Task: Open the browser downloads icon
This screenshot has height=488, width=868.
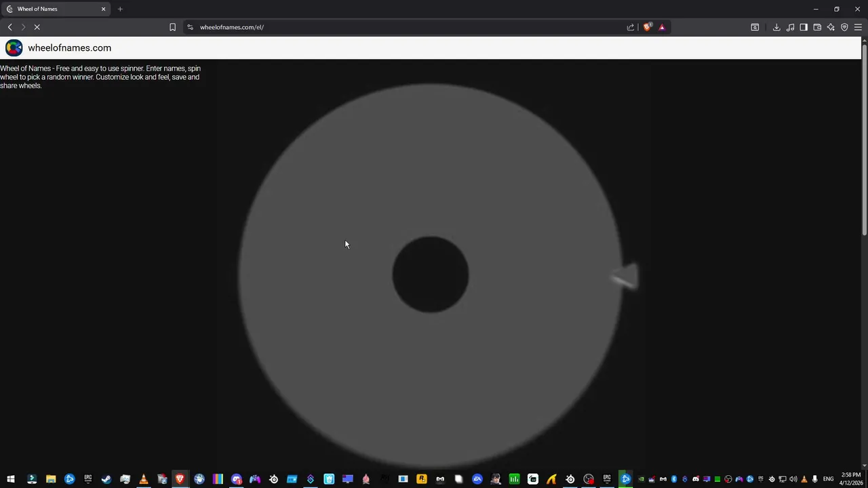Action: click(776, 27)
